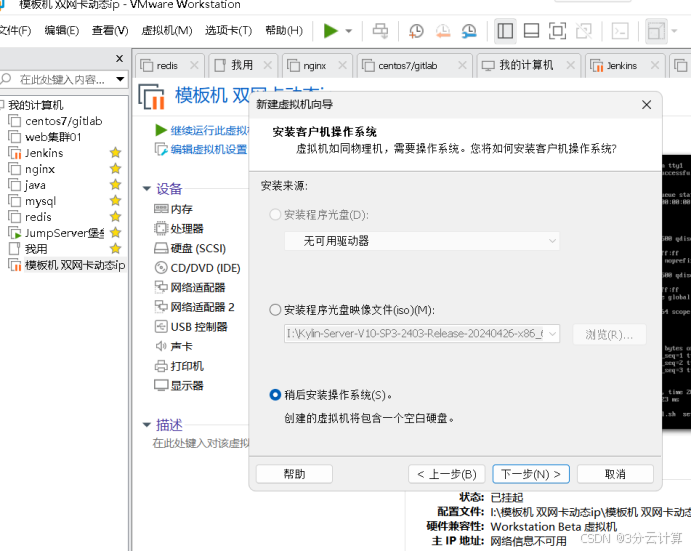692x552 pixels.
Task: Click the full screen mode toolbar icon
Action: pyautogui.click(x=557, y=31)
